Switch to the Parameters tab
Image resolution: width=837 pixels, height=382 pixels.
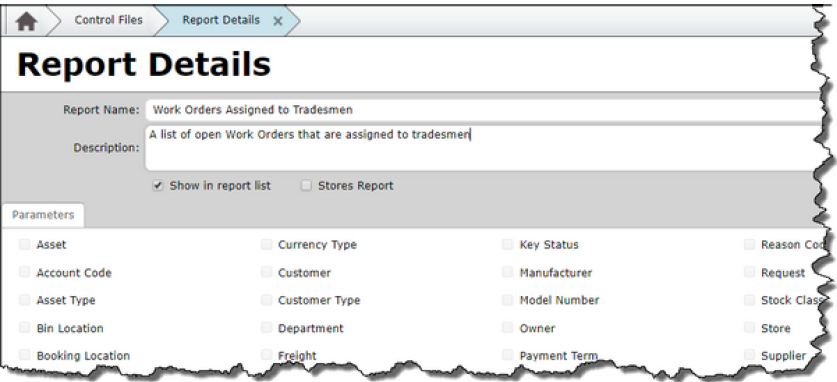[x=43, y=215]
